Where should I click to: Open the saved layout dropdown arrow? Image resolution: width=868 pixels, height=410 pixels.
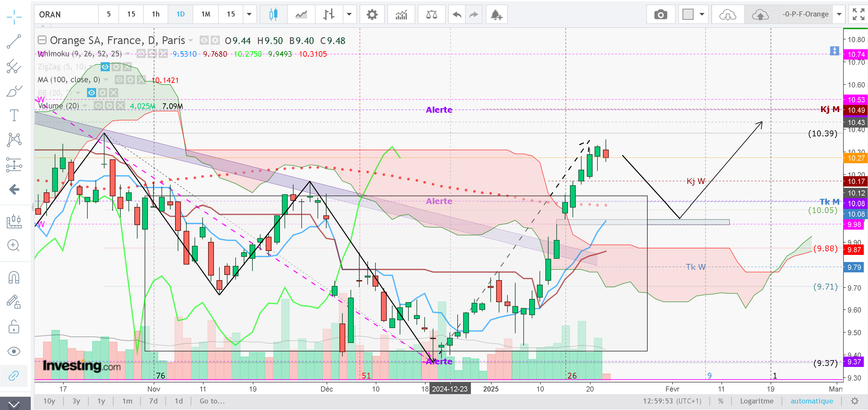coord(839,14)
